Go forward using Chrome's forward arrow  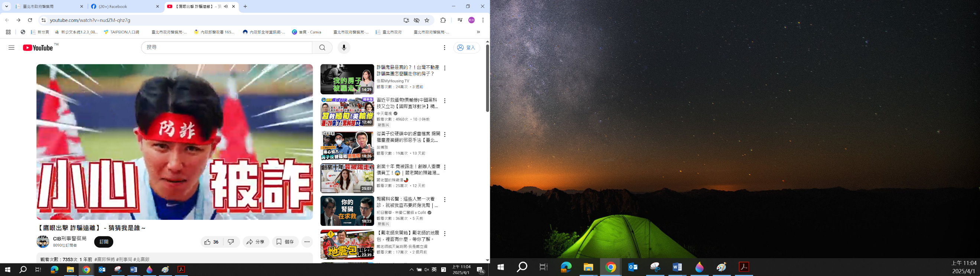point(18,20)
